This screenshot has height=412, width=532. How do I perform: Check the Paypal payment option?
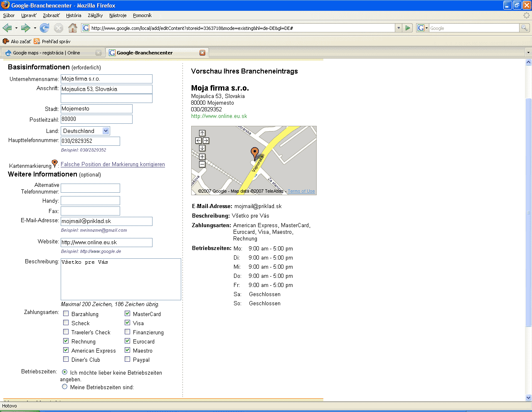[x=128, y=359]
